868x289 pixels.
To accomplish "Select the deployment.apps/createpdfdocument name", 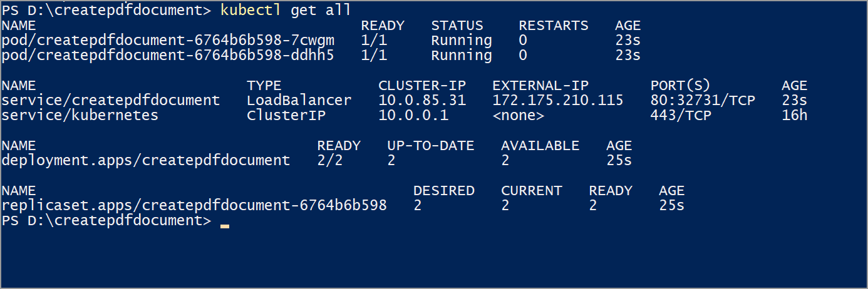I will 145,160.
